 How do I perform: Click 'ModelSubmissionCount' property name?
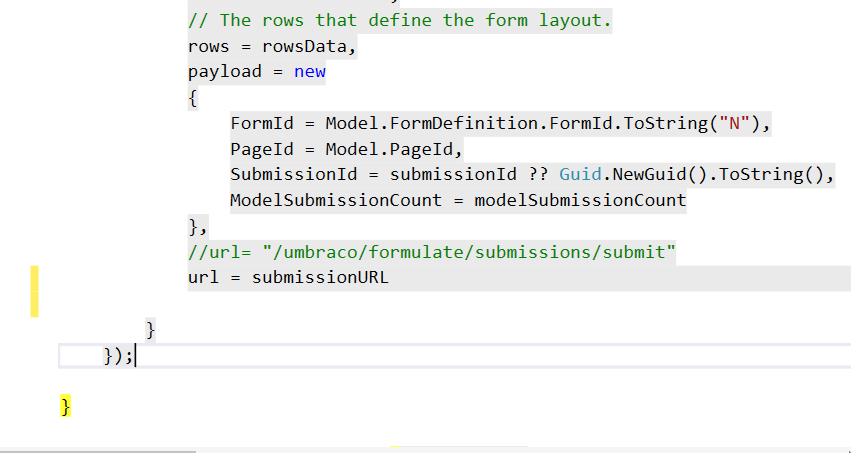[x=336, y=200]
